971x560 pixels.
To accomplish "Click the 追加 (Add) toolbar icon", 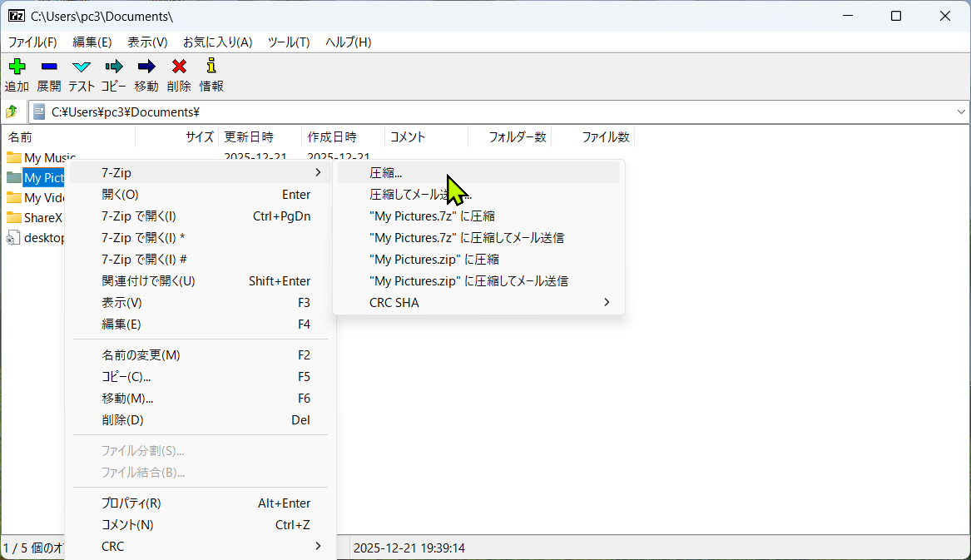I will click(17, 75).
